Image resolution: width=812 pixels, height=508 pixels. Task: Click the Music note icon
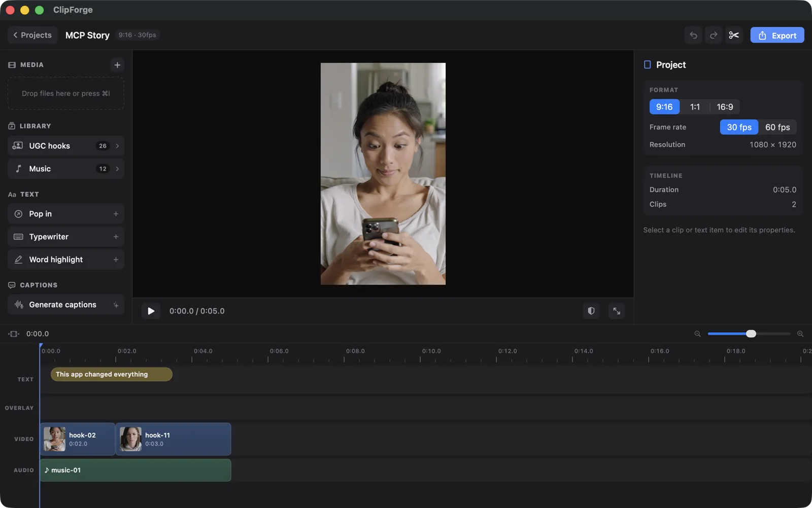18,169
